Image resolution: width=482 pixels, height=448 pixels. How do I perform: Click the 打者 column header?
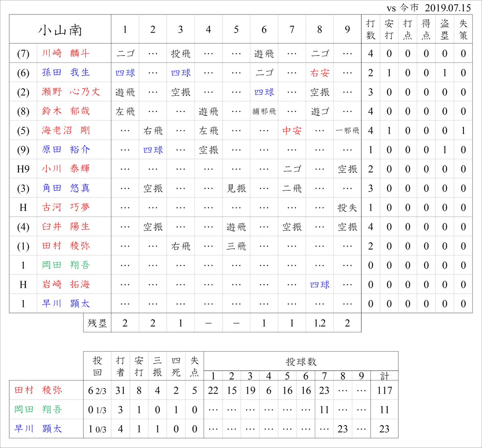tap(120, 366)
